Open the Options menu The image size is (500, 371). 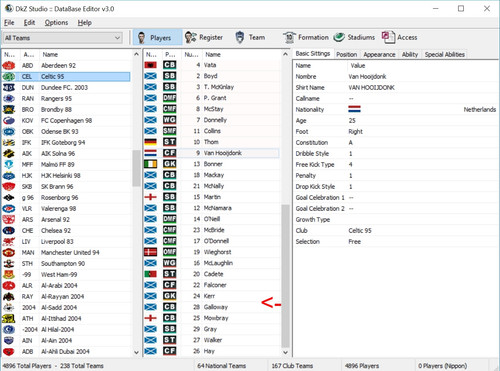point(56,23)
